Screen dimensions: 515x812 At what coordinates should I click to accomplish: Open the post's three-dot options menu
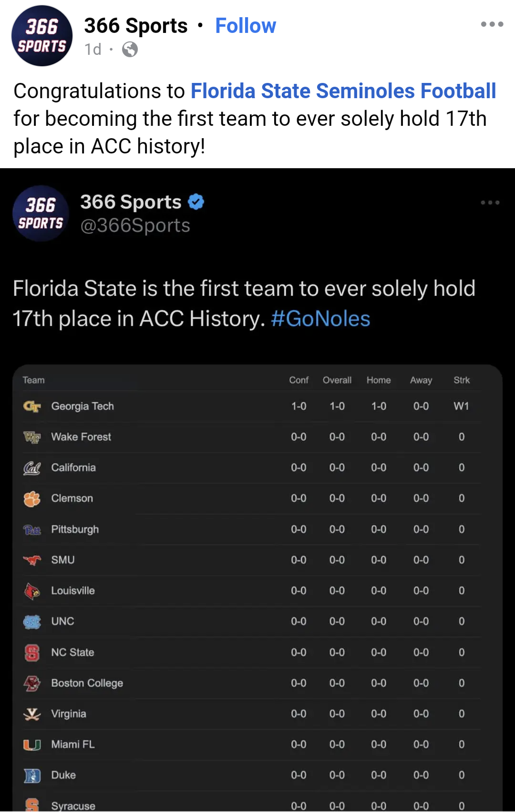(492, 24)
